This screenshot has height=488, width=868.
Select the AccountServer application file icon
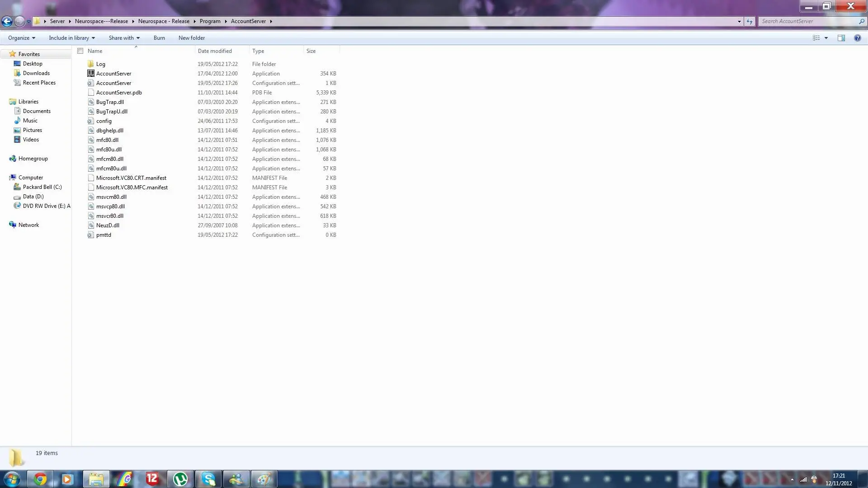(91, 74)
